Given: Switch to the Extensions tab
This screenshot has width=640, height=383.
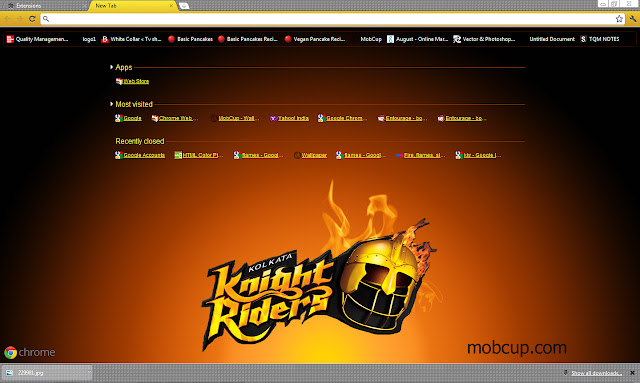Looking at the screenshot, I should 44,6.
